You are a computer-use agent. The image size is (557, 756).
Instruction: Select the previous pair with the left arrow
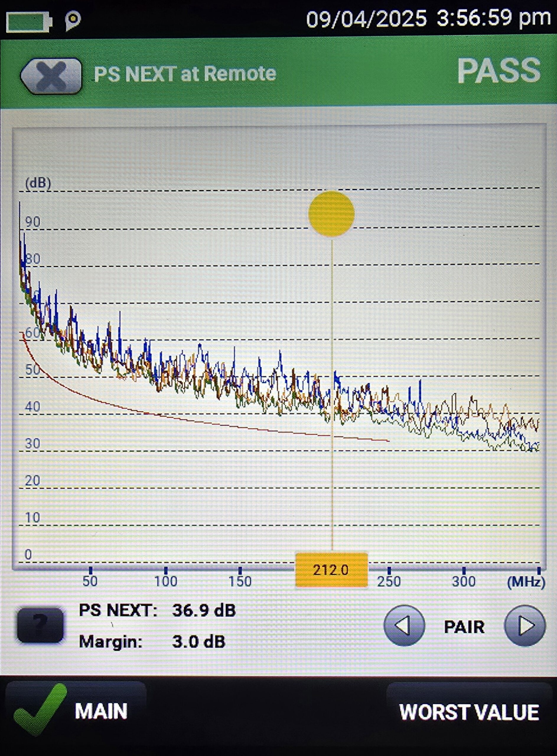pos(404,626)
